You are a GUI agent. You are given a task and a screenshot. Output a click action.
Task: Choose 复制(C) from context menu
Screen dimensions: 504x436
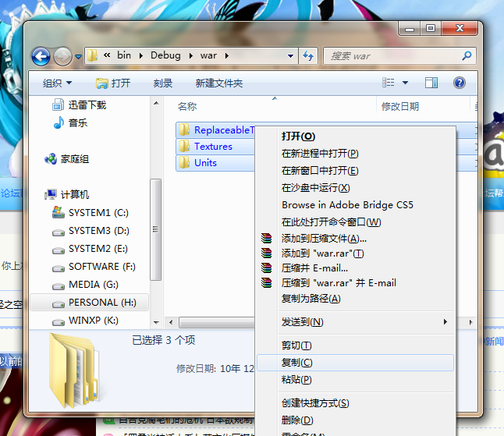click(x=356, y=363)
